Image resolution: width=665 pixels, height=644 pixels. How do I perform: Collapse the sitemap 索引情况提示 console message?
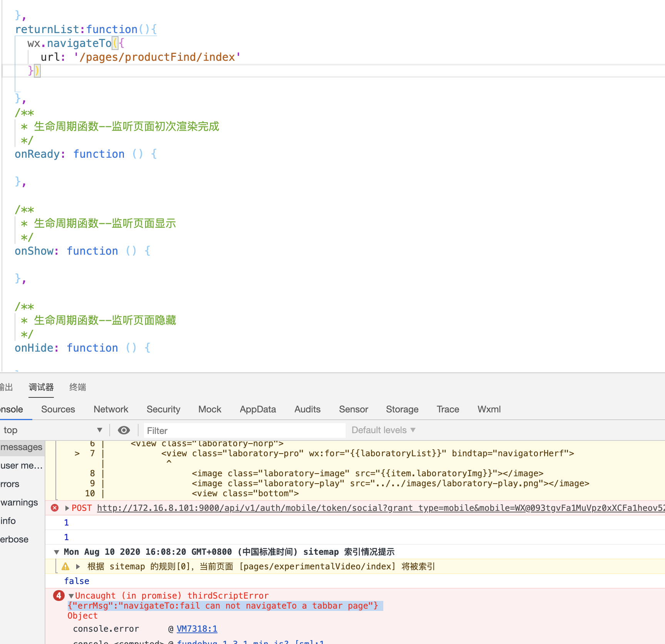point(57,552)
